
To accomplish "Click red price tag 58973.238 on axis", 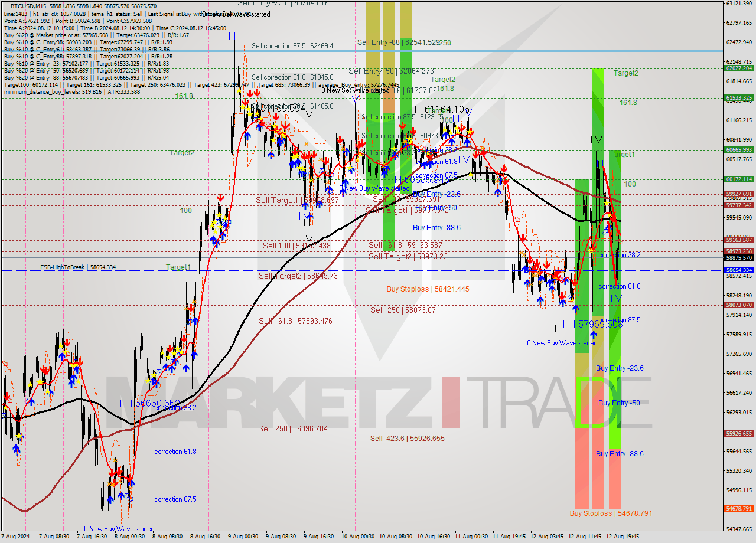I will [x=739, y=251].
